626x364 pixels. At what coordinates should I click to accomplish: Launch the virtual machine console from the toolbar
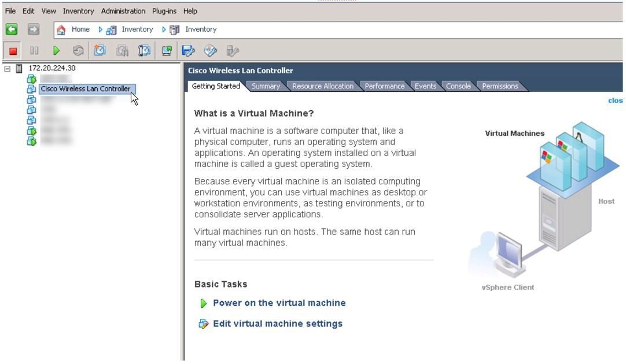pyautogui.click(x=167, y=51)
